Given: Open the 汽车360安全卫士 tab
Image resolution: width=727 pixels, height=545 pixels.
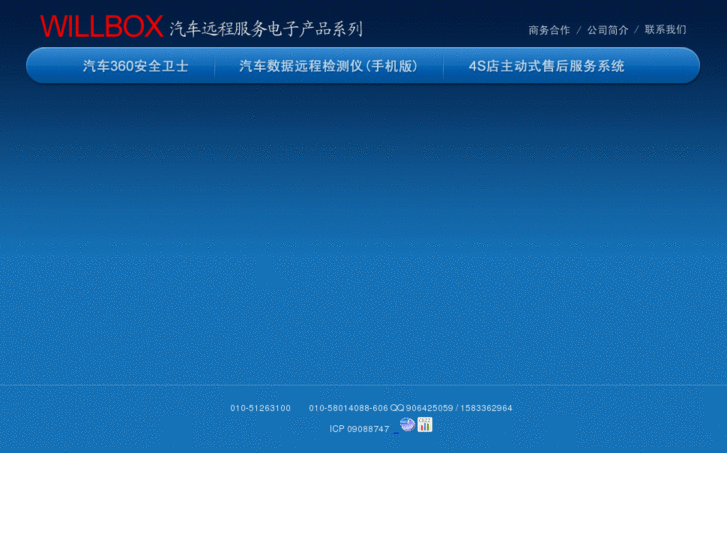Looking at the screenshot, I should tap(135, 66).
